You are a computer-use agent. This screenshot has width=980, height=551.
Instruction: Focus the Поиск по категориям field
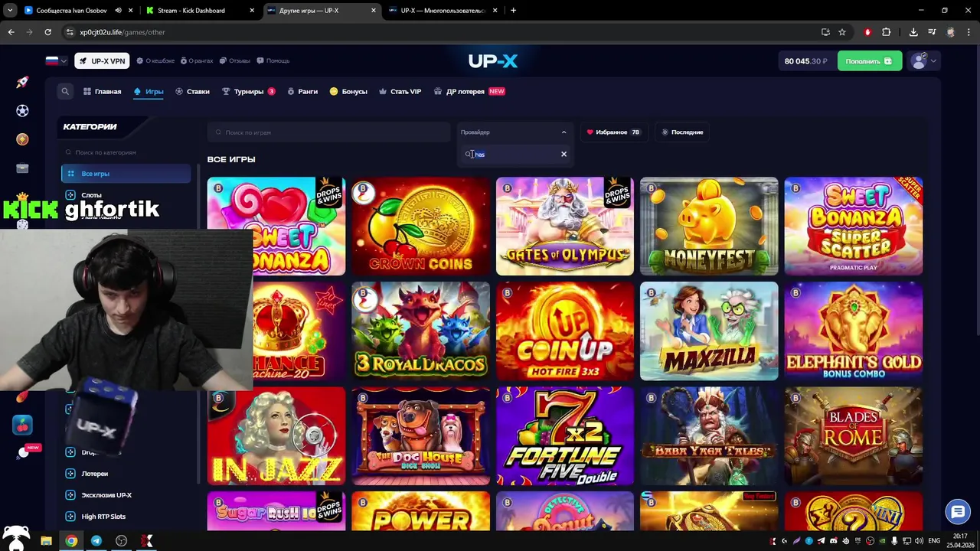pyautogui.click(x=126, y=152)
